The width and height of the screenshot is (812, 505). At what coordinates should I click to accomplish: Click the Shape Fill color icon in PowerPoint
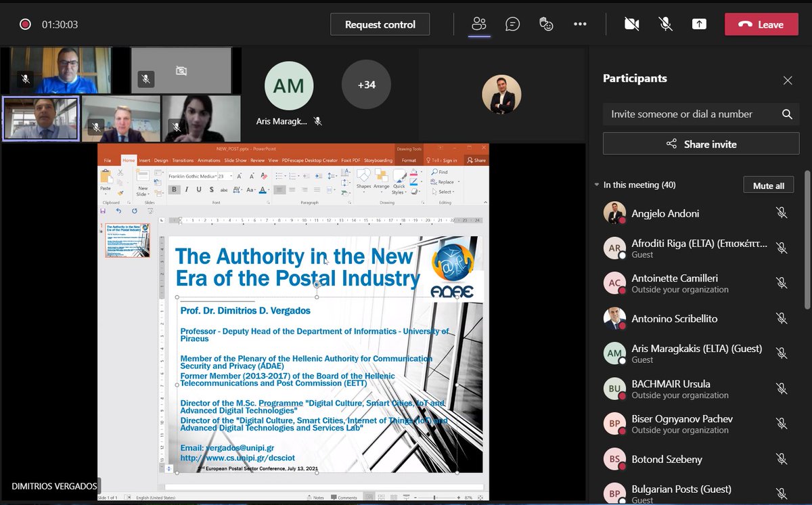coord(414,172)
